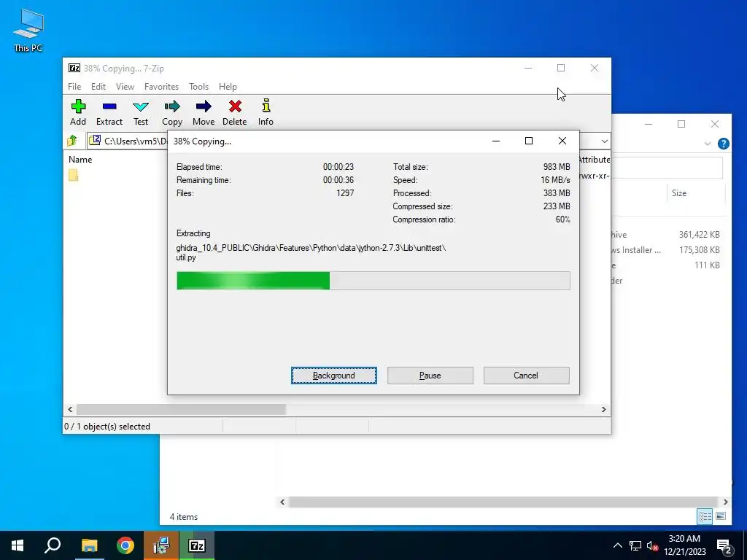The image size is (747, 560).
Task: Click the Info toolbar icon
Action: 266,112
